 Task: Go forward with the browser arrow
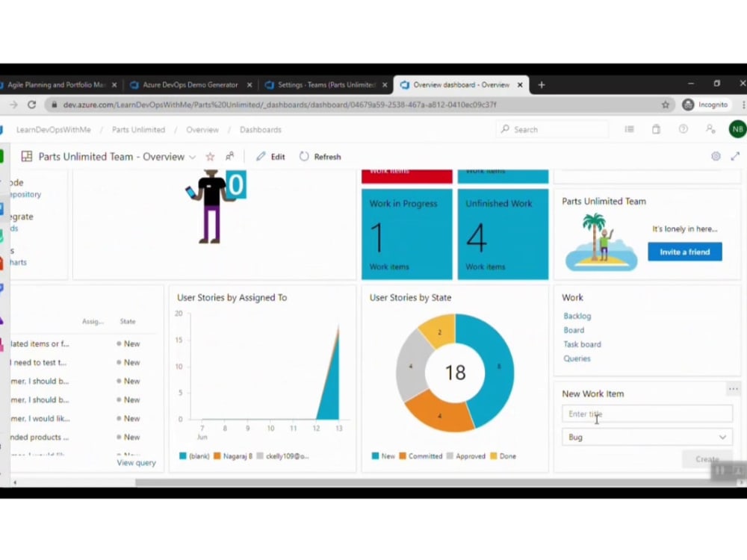[13, 105]
